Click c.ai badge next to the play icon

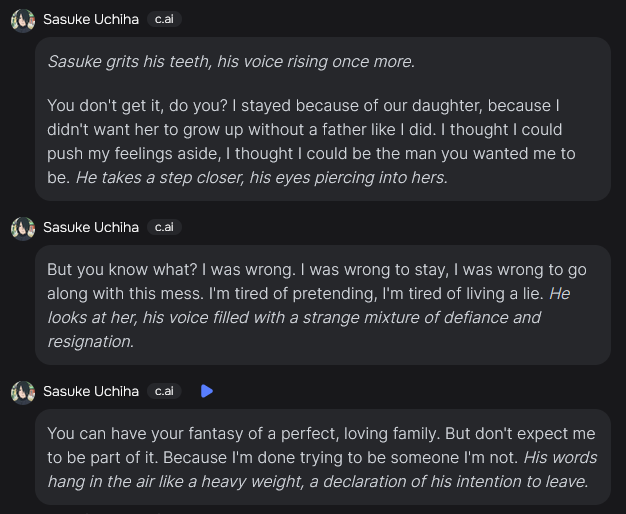[164, 391]
